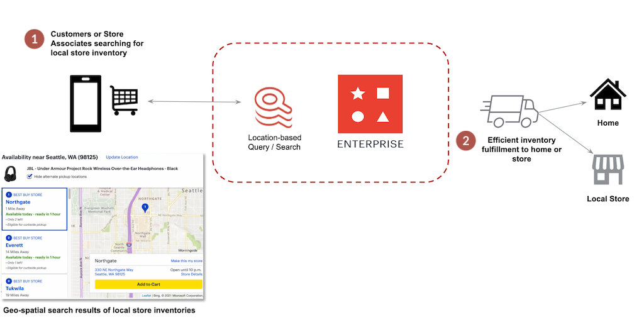Click the yellow Add to Cart button
644x327 pixels.
pyautogui.click(x=148, y=284)
